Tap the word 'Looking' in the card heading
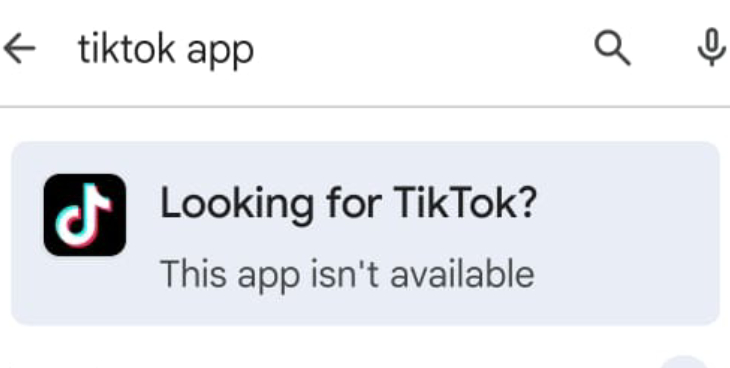730x368 pixels. [x=237, y=205]
